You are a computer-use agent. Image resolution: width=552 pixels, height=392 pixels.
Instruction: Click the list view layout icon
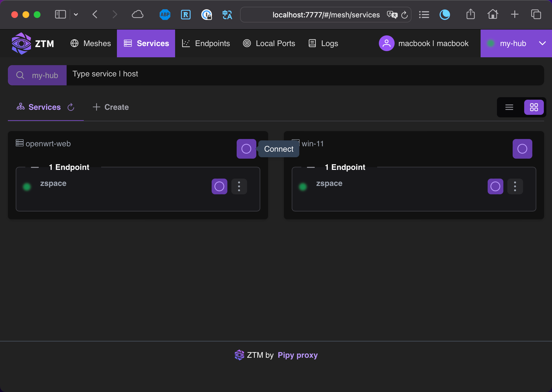coord(509,107)
